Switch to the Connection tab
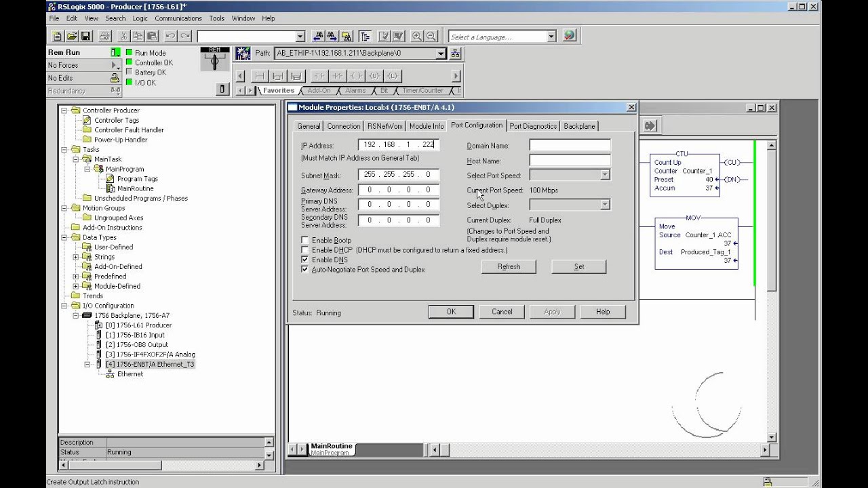868x488 pixels. coord(344,126)
